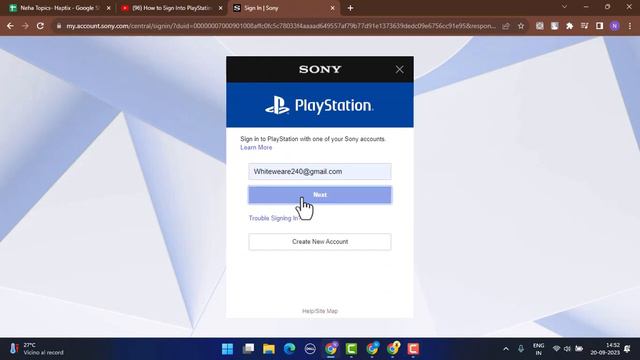Open File Explorer from the taskbar

pyautogui.click(x=269, y=349)
